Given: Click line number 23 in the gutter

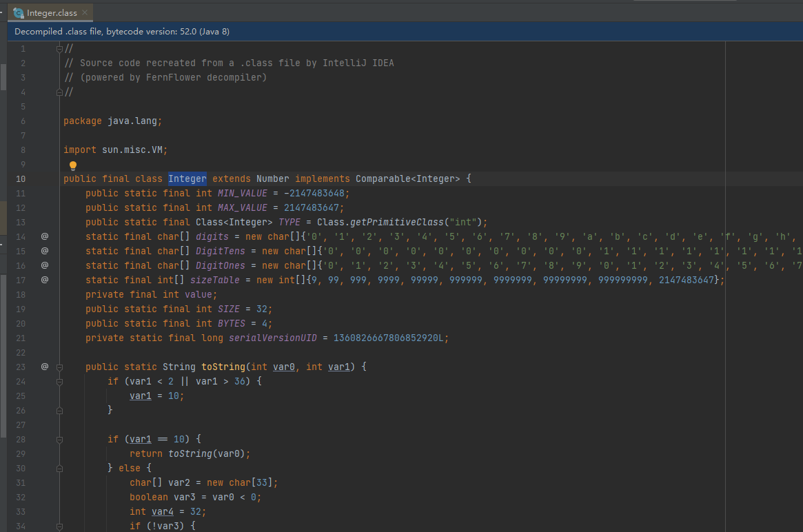Looking at the screenshot, I should [x=21, y=367].
